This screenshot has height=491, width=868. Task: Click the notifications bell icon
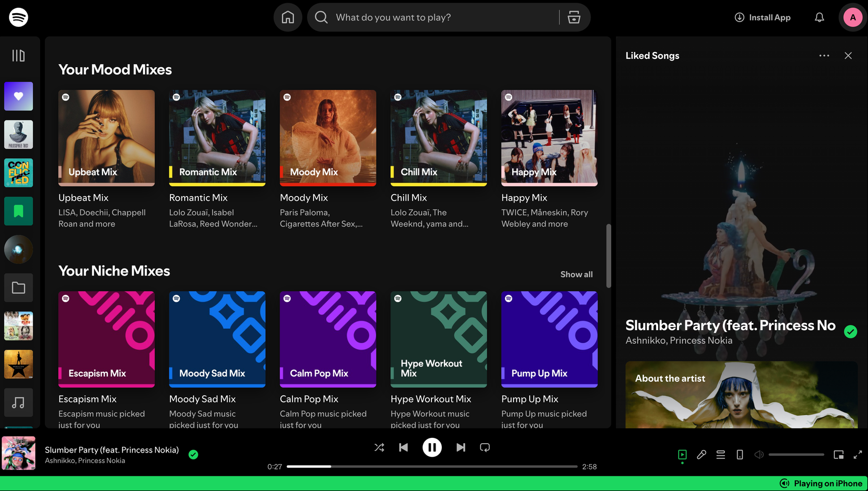819,17
